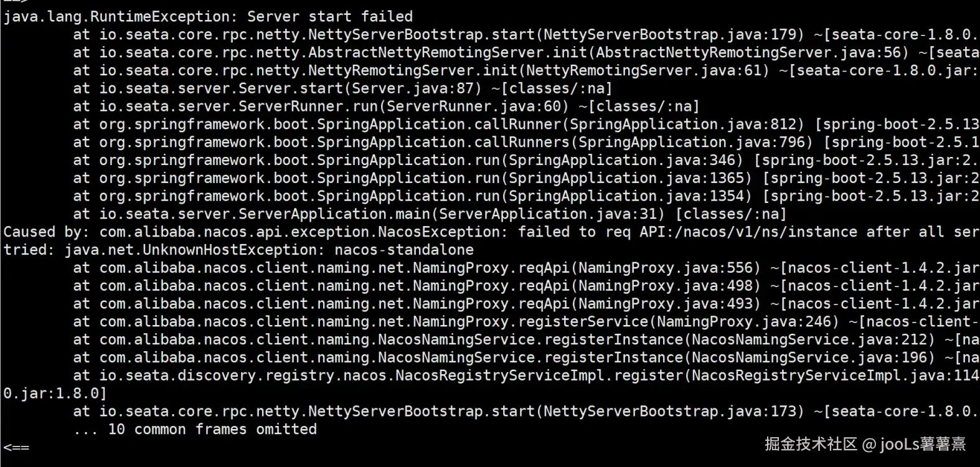Click the UnknownHostException nacos-standalone text
This screenshot has width=980, height=467.
click(268, 250)
